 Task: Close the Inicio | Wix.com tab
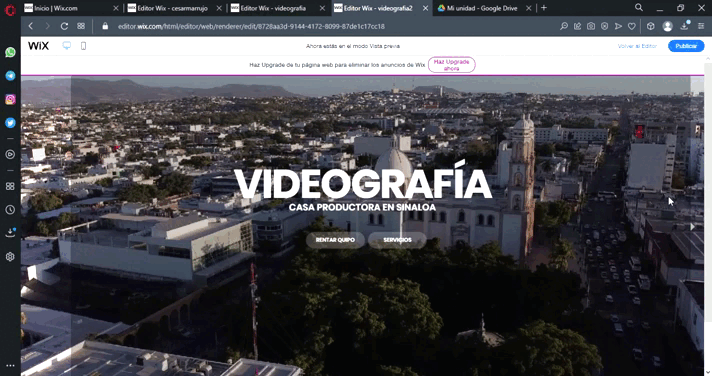point(116,8)
